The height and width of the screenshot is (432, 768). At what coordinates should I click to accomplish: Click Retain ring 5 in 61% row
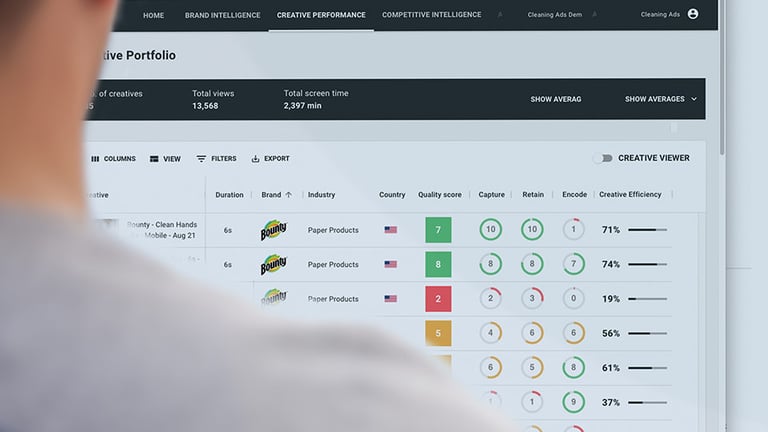tap(532, 367)
